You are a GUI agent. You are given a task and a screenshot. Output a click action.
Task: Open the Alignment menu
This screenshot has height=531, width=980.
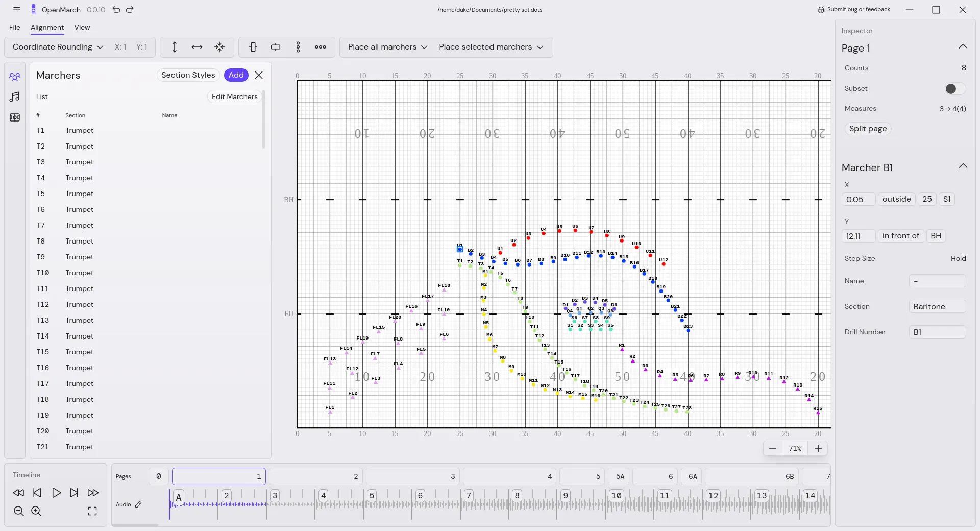pos(46,27)
